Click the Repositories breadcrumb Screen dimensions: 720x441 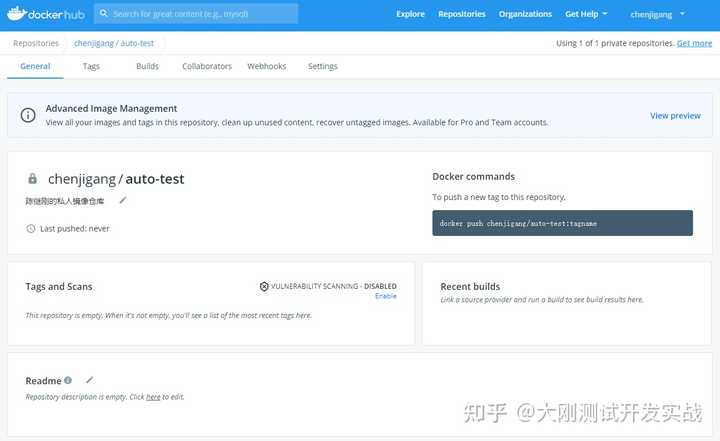36,43
